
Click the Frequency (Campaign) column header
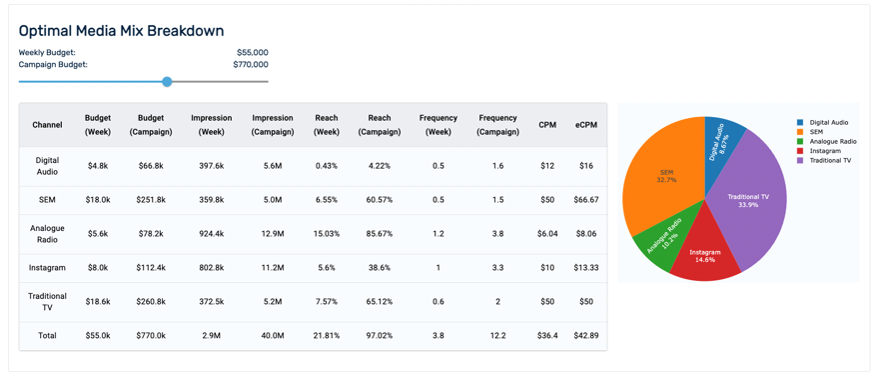pos(497,125)
